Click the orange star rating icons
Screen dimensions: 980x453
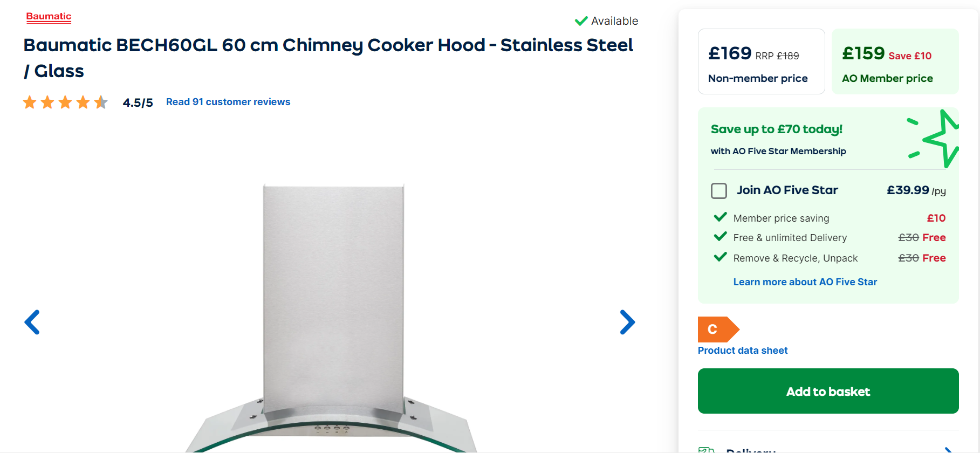[65, 102]
